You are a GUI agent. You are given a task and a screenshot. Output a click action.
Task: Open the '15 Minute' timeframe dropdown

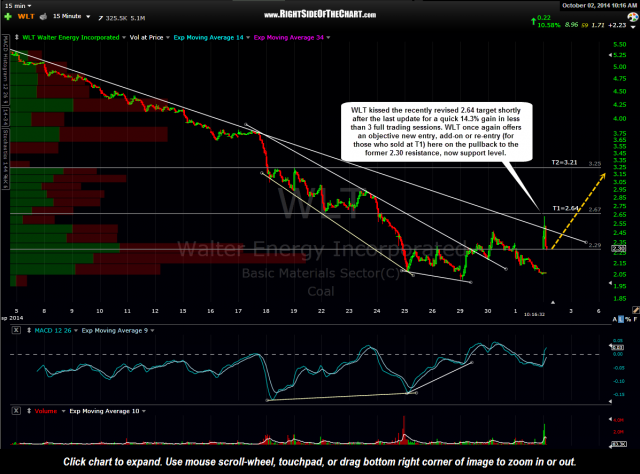coord(71,16)
